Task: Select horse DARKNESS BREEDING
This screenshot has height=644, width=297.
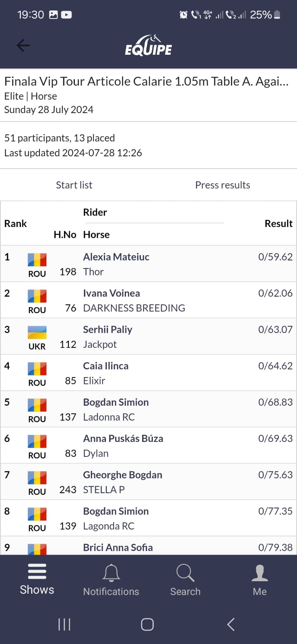Action: [x=134, y=308]
